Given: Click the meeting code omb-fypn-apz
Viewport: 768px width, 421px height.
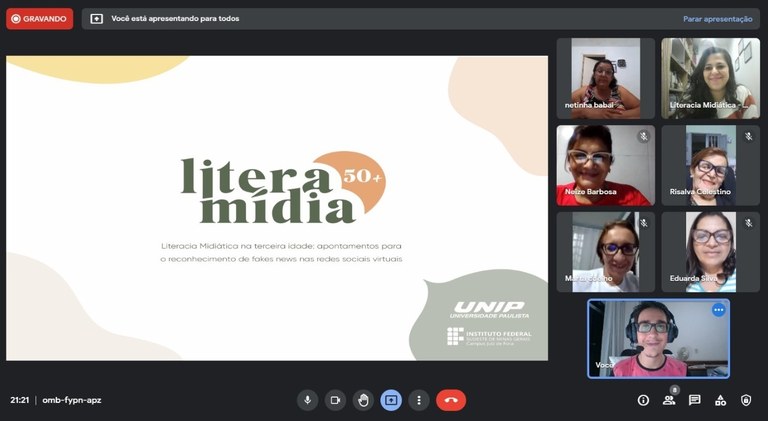Looking at the screenshot, I should pos(72,400).
